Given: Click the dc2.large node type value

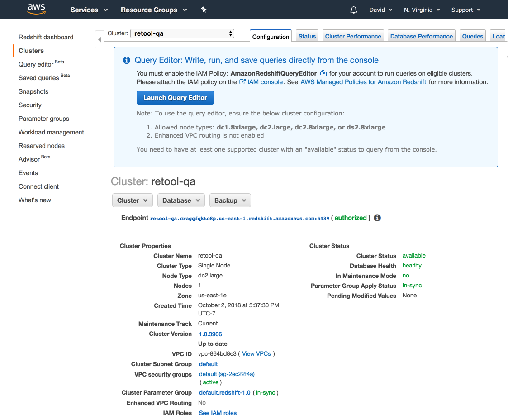Looking at the screenshot, I should 210,276.
